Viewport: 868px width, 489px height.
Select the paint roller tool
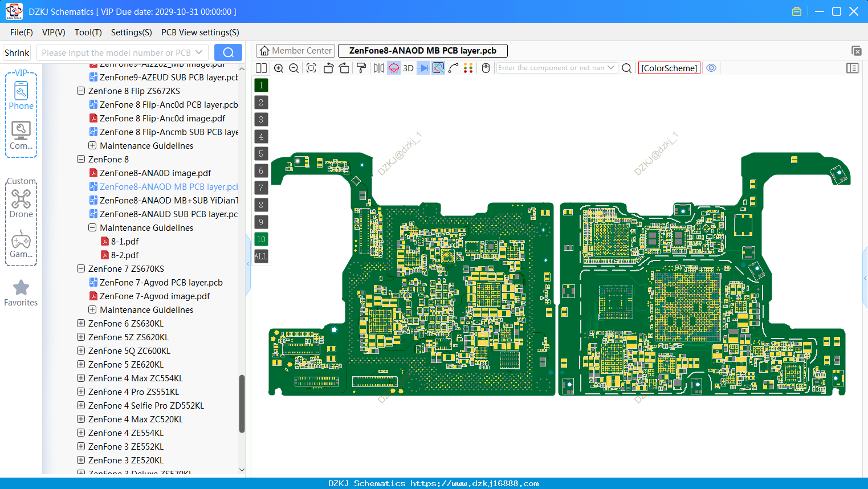[361, 68]
